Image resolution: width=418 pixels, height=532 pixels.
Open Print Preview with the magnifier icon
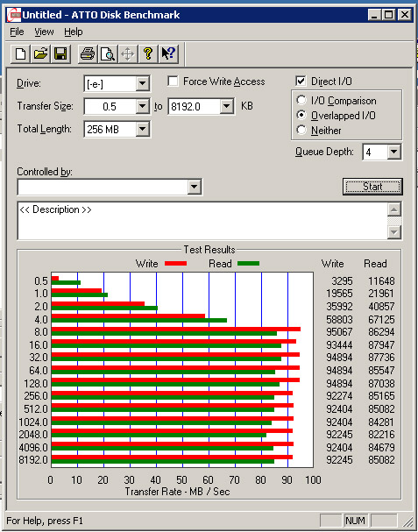point(108,54)
